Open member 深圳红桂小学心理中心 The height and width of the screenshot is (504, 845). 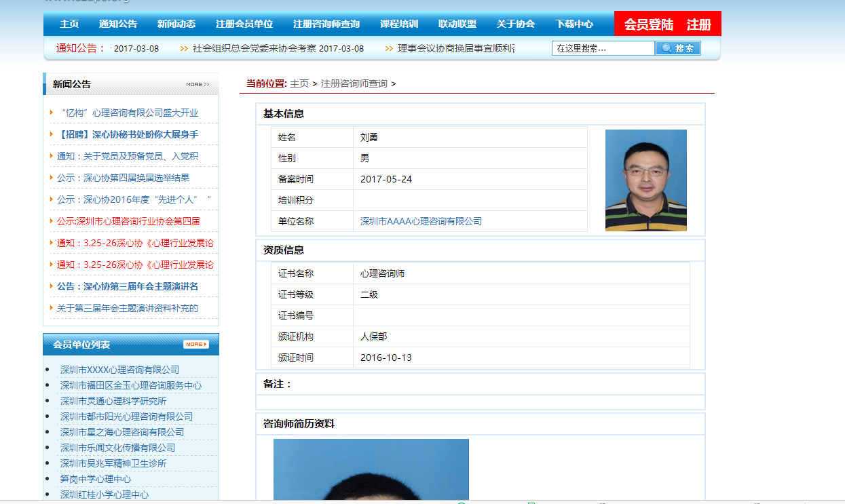click(105, 495)
